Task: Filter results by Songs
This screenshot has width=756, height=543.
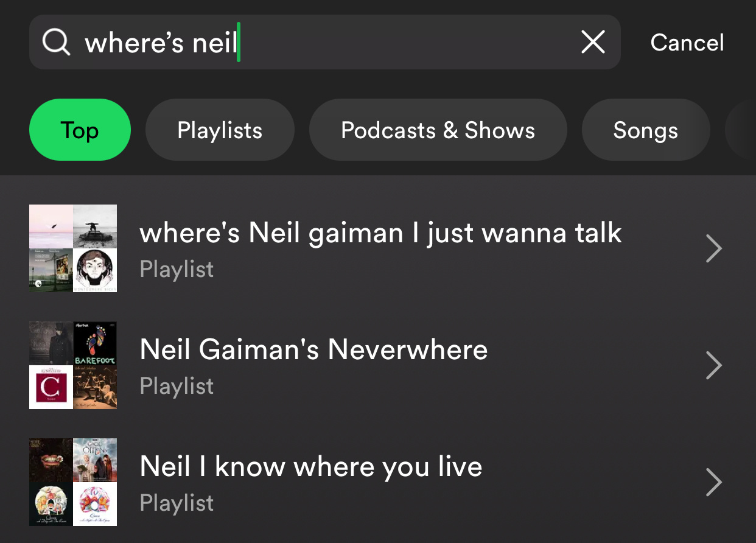Action: point(646,130)
